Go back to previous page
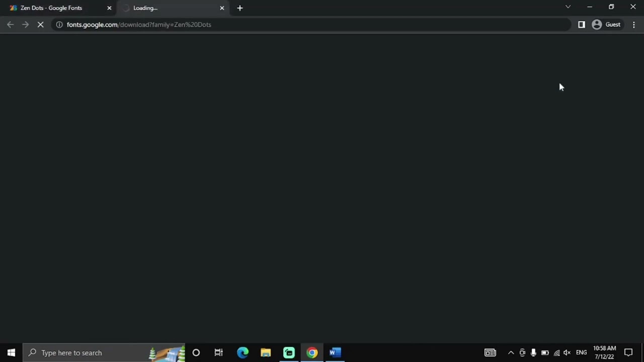Image resolution: width=644 pixels, height=362 pixels. click(x=11, y=25)
